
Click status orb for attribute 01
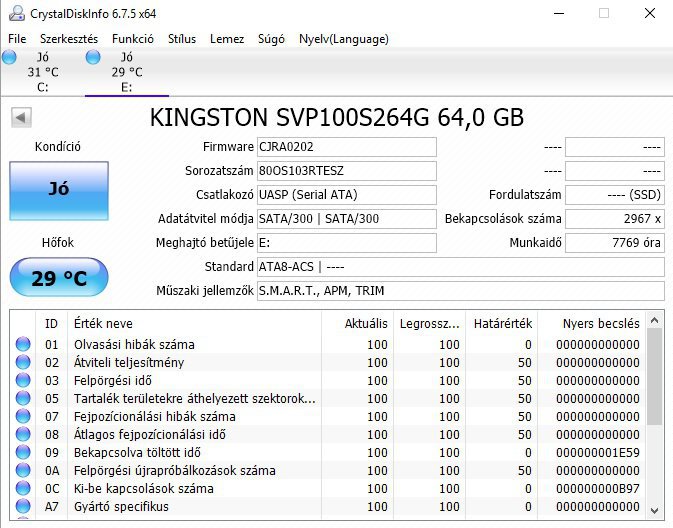point(23,344)
